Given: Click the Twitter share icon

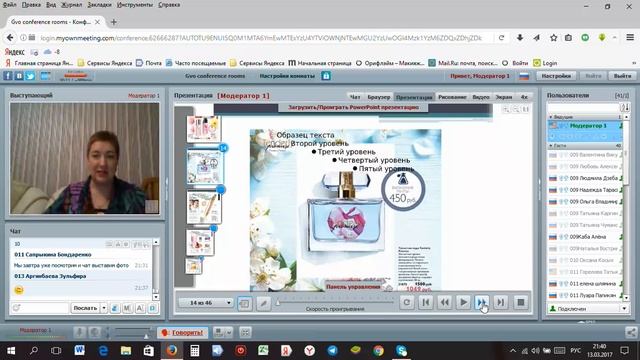Looking at the screenshot, I should point(30,76).
